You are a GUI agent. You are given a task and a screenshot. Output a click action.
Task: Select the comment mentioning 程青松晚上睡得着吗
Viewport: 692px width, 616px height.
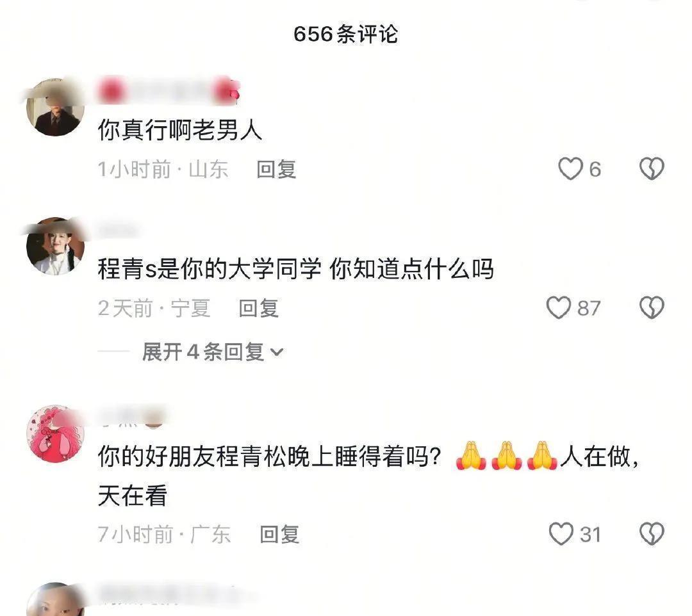point(368,476)
